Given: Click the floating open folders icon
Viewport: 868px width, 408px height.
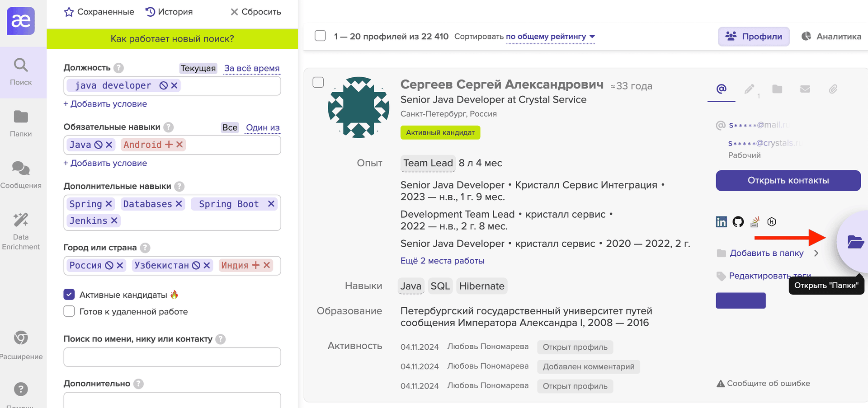Looking at the screenshot, I should coord(854,242).
